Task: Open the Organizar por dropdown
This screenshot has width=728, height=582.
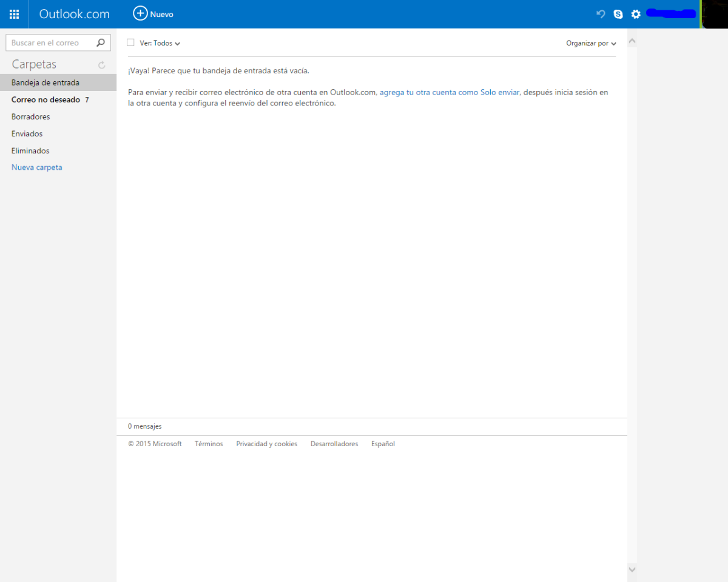Action: (591, 43)
